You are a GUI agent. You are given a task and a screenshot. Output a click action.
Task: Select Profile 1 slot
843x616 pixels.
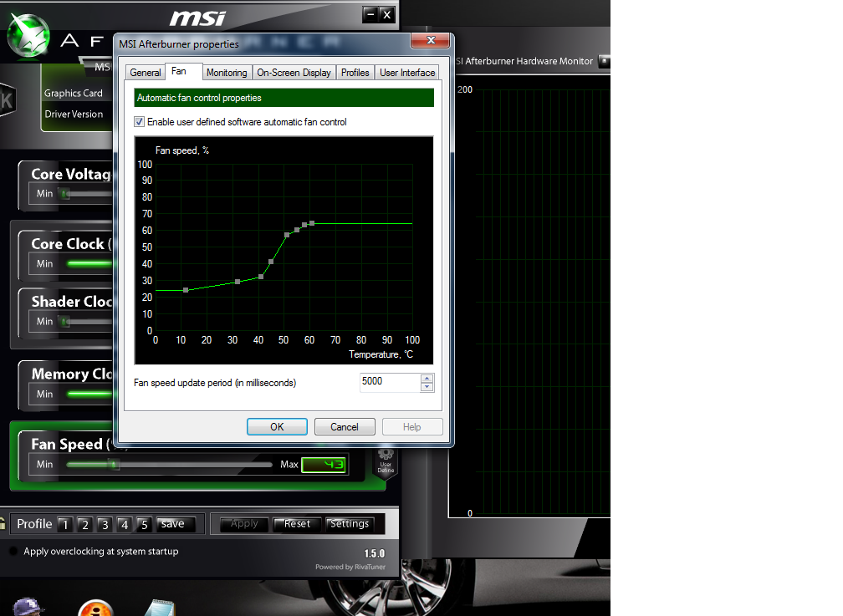pyautogui.click(x=65, y=524)
